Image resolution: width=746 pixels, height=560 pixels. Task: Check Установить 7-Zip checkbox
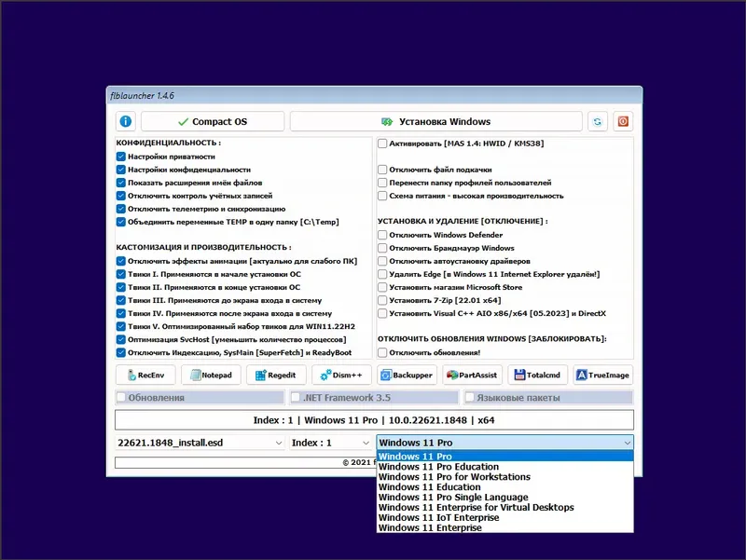[382, 300]
